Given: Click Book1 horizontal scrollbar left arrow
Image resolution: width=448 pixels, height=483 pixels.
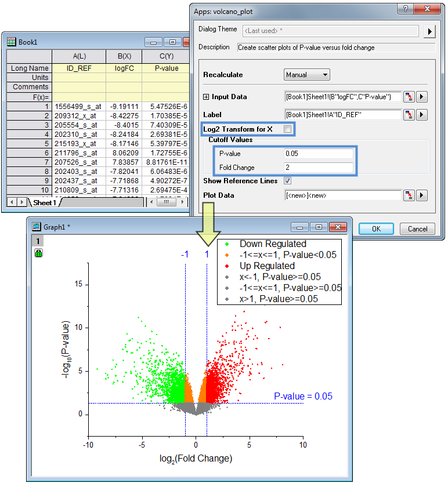Looking at the screenshot, I should point(151,202).
